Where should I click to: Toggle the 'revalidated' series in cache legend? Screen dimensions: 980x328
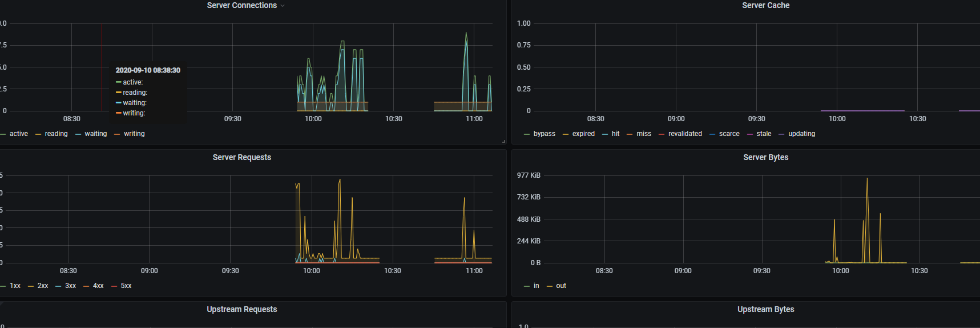(685, 134)
